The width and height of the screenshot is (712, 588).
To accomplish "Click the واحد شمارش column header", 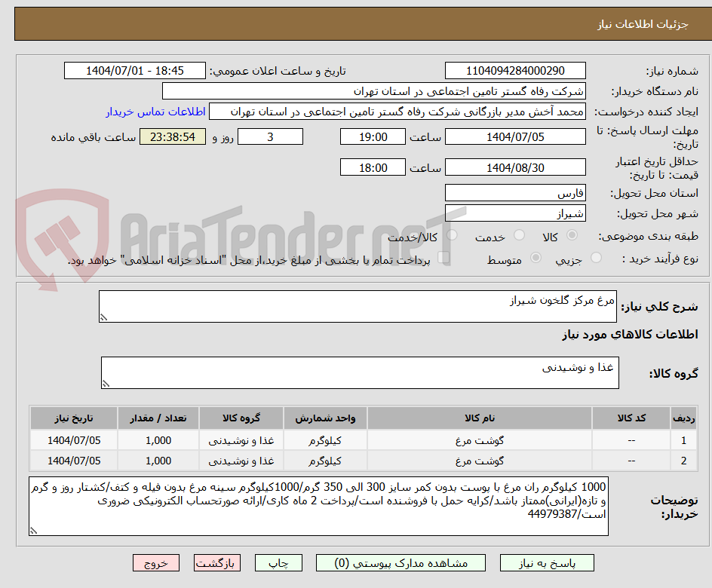I will click(x=325, y=418).
